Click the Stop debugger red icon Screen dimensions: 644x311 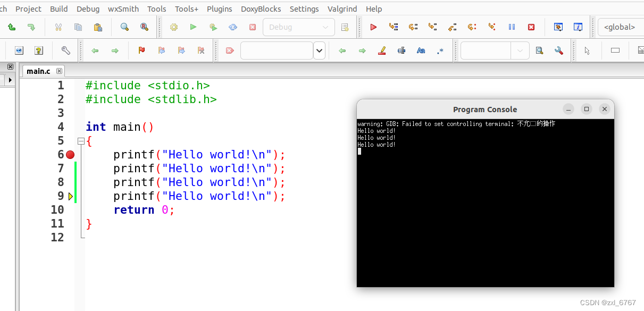(x=531, y=27)
